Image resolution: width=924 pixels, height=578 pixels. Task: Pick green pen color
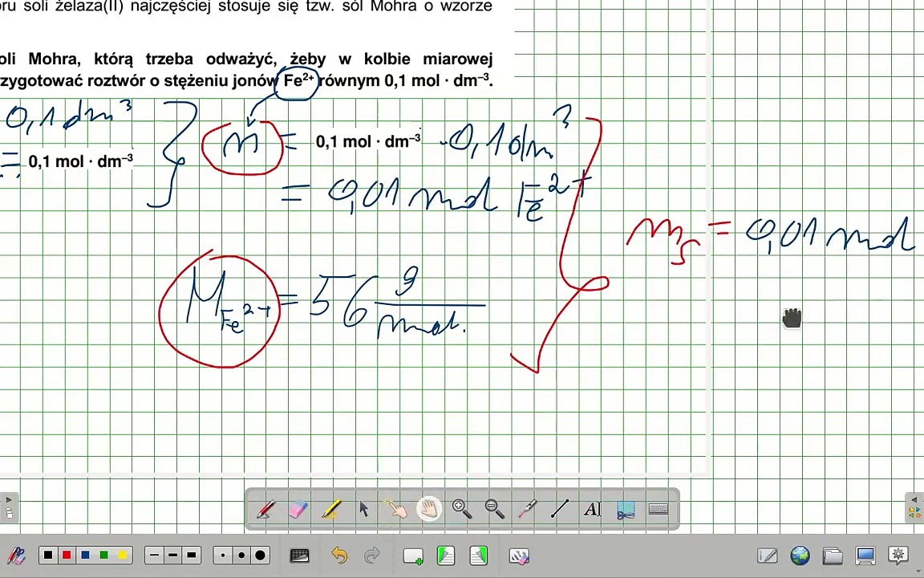click(x=103, y=555)
